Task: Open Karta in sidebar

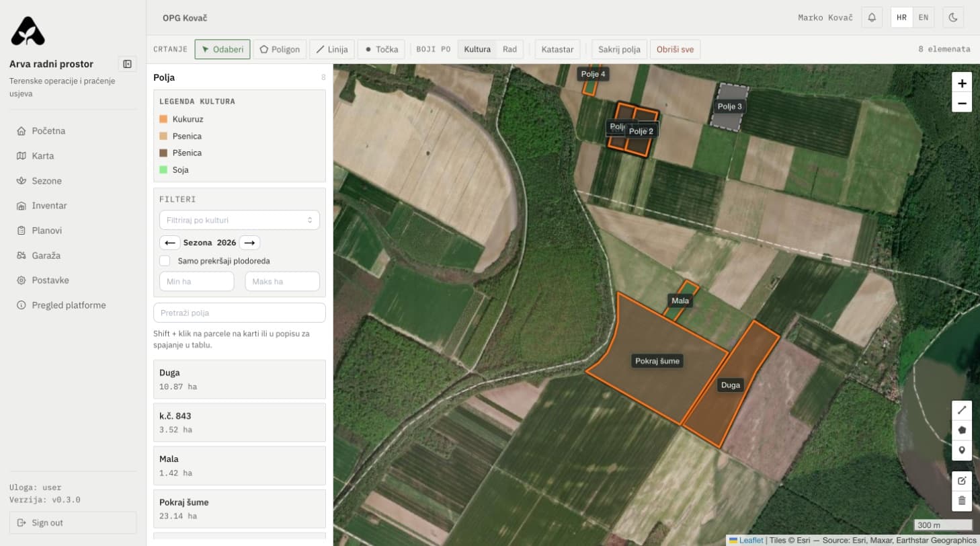Action: tap(73, 156)
